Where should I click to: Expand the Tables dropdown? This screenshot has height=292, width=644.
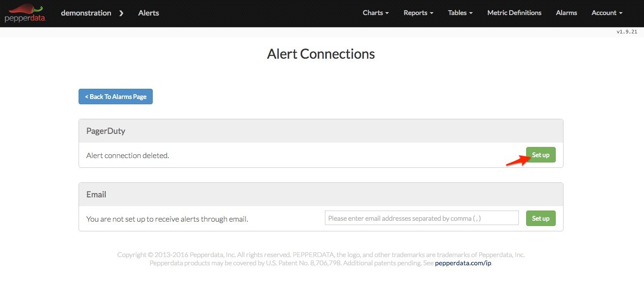pos(460,13)
